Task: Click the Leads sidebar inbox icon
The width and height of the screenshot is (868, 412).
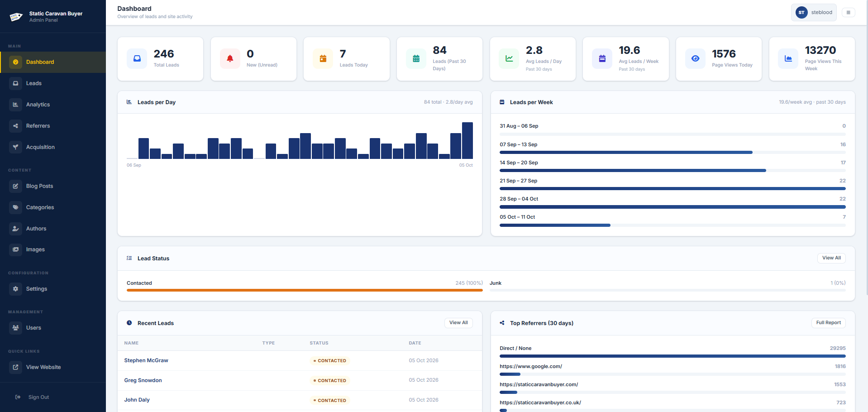Action: pyautogui.click(x=16, y=83)
